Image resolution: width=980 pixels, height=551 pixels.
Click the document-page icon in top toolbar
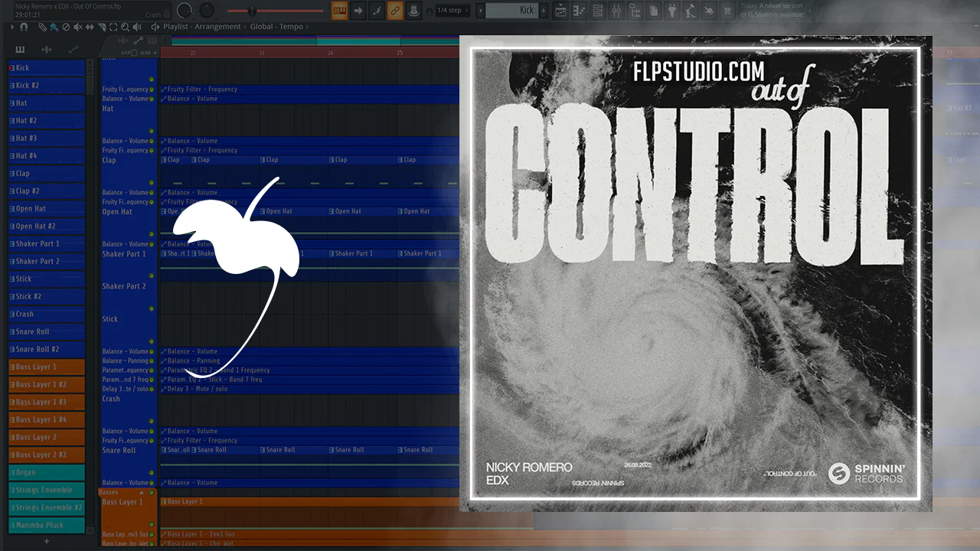pyautogui.click(x=654, y=11)
